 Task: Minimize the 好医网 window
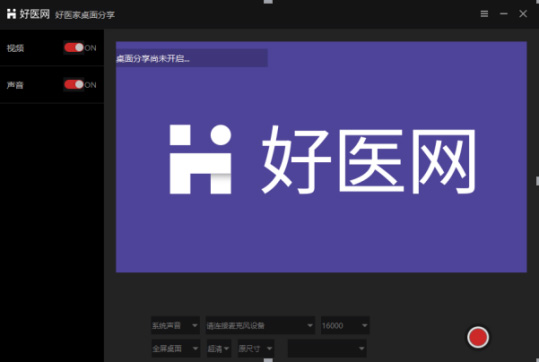504,14
